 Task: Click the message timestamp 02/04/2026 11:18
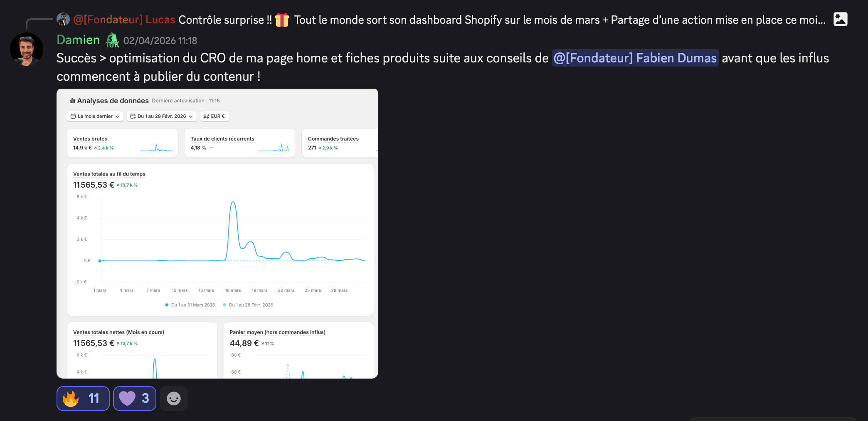(x=160, y=41)
